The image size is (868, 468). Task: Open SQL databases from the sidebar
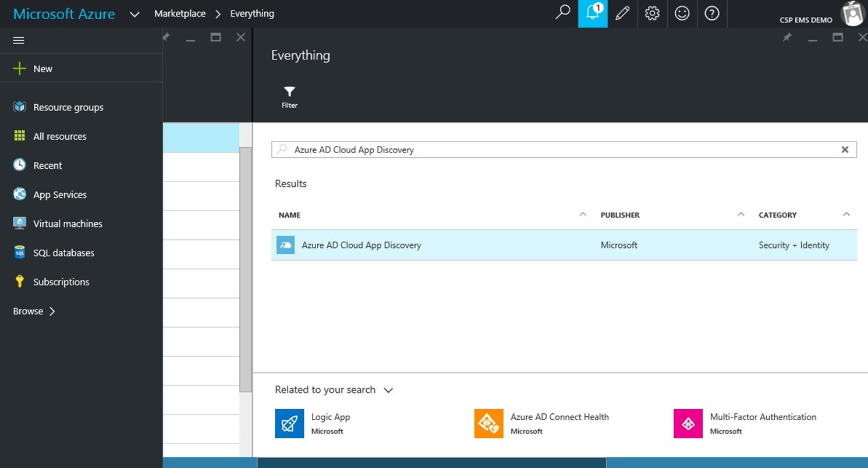click(64, 253)
